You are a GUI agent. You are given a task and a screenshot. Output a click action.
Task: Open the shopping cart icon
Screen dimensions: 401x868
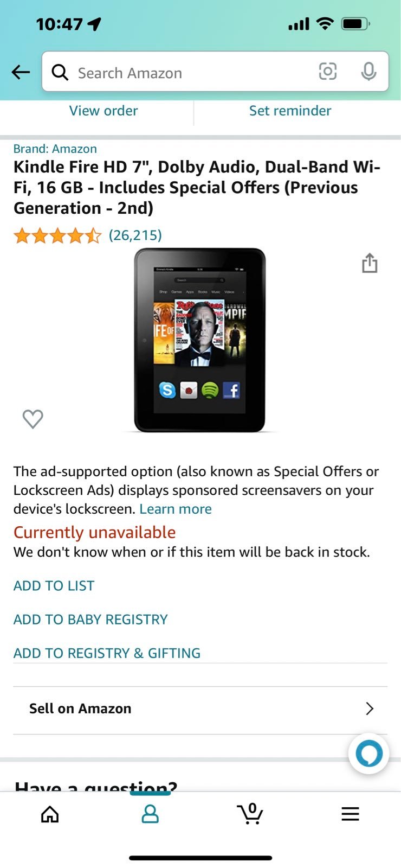[x=250, y=813]
